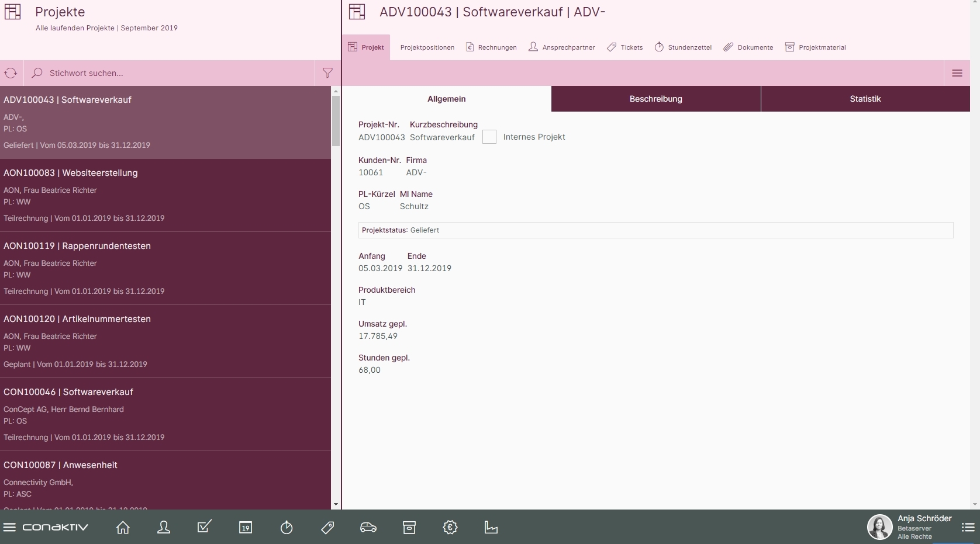
Task: Click the Projektstatus Geliefert field
Action: point(655,230)
